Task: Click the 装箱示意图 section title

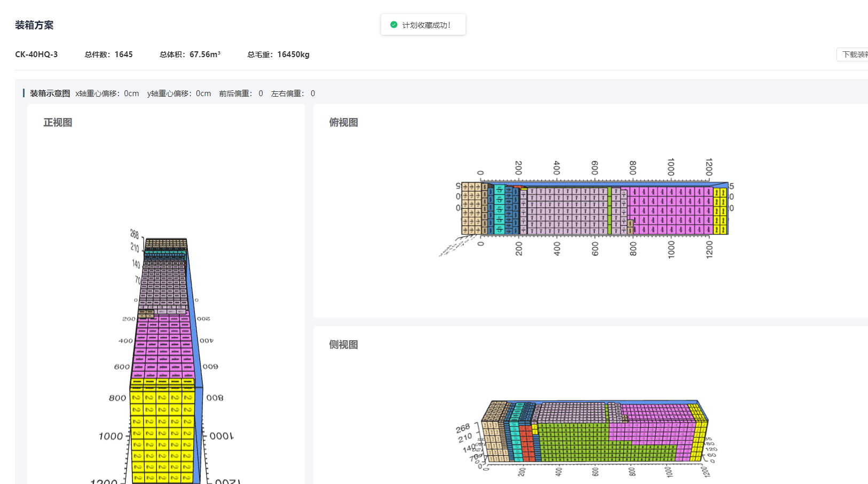Action: pos(50,93)
